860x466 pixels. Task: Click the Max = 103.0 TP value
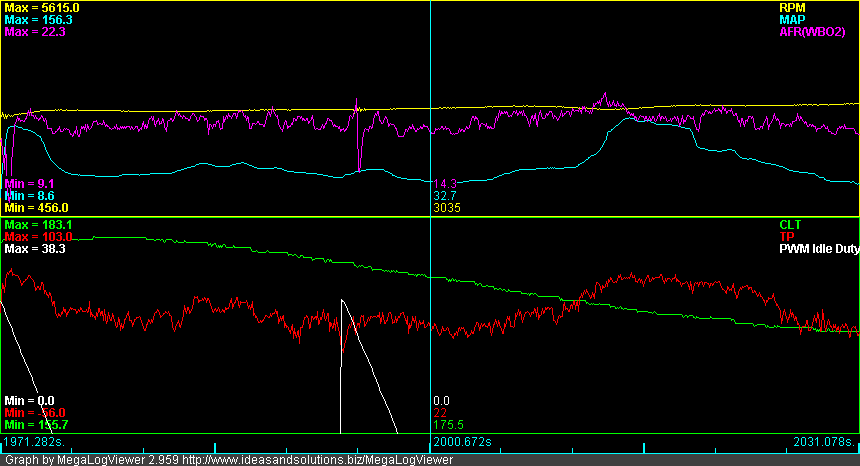tap(38, 237)
